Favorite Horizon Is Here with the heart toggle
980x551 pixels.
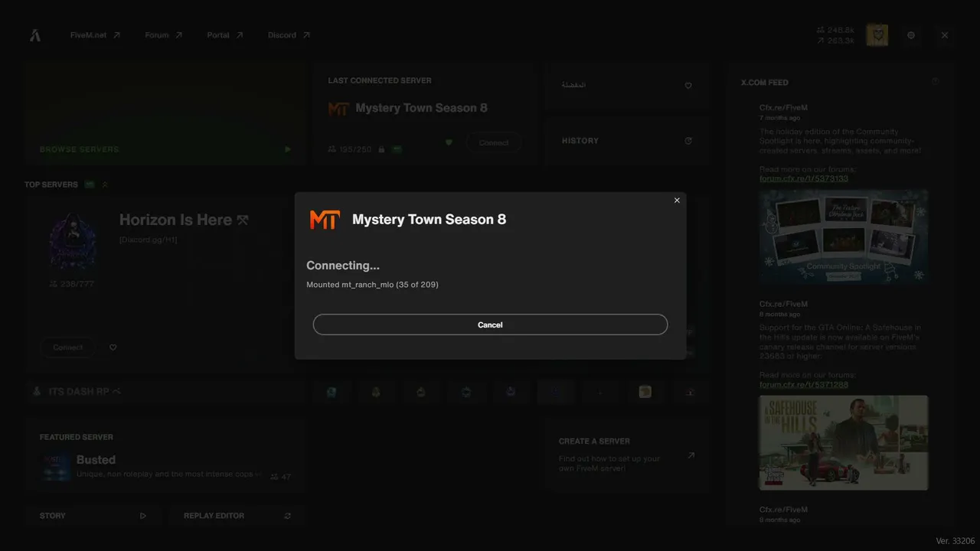point(113,347)
